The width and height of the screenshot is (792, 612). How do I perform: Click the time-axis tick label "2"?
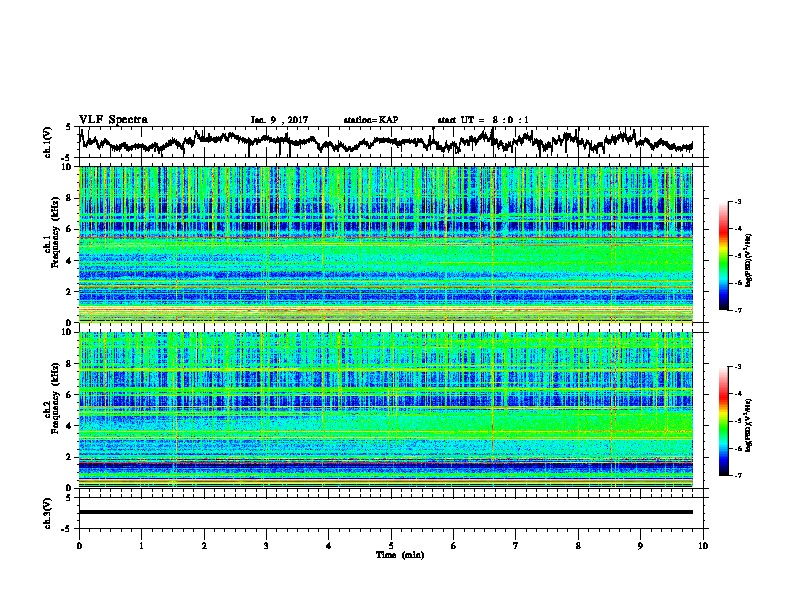pyautogui.click(x=204, y=546)
